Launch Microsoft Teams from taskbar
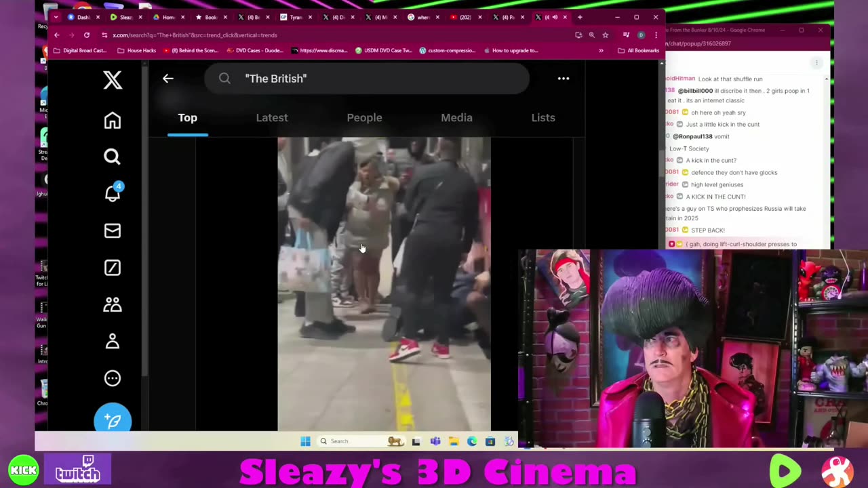The width and height of the screenshot is (868, 488). (435, 441)
